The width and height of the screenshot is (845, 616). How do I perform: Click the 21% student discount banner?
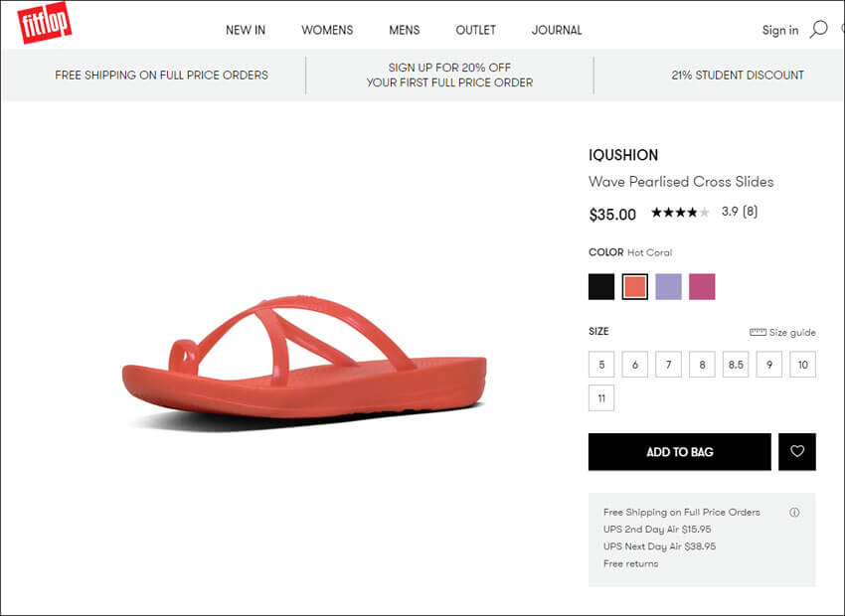tap(738, 76)
